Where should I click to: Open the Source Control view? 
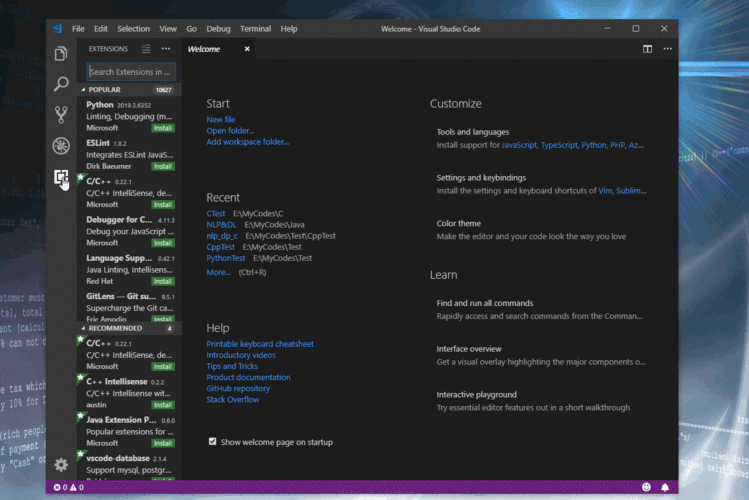tap(61, 115)
